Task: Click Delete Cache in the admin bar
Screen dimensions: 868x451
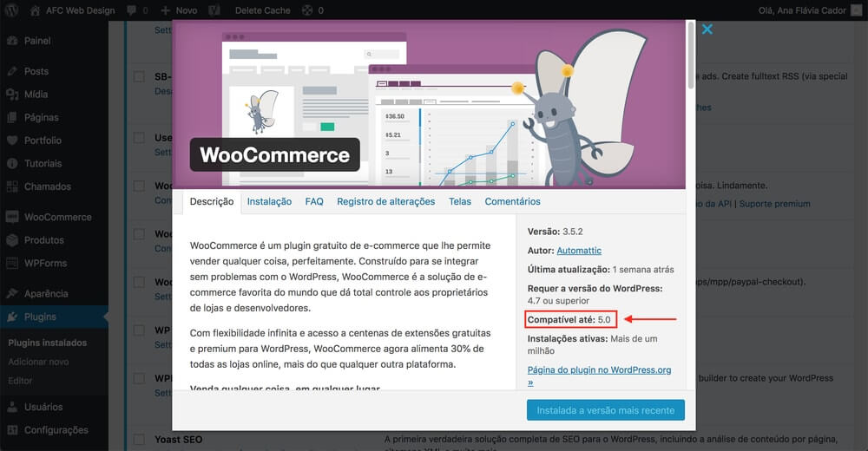Action: pos(262,10)
